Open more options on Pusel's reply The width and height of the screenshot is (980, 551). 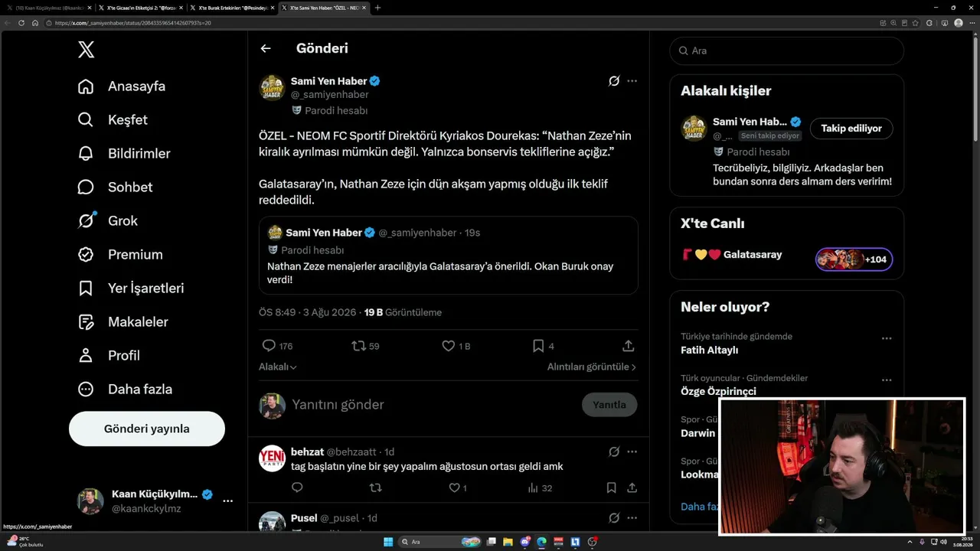pos(632,518)
